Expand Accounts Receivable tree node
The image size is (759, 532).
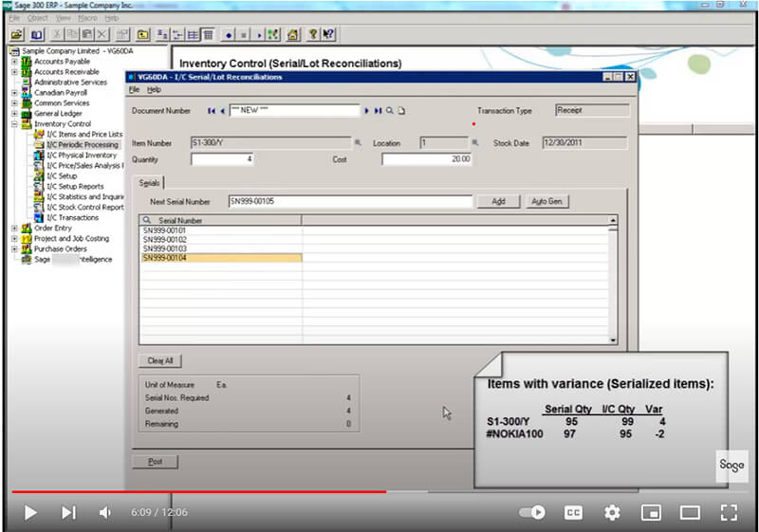14,71
